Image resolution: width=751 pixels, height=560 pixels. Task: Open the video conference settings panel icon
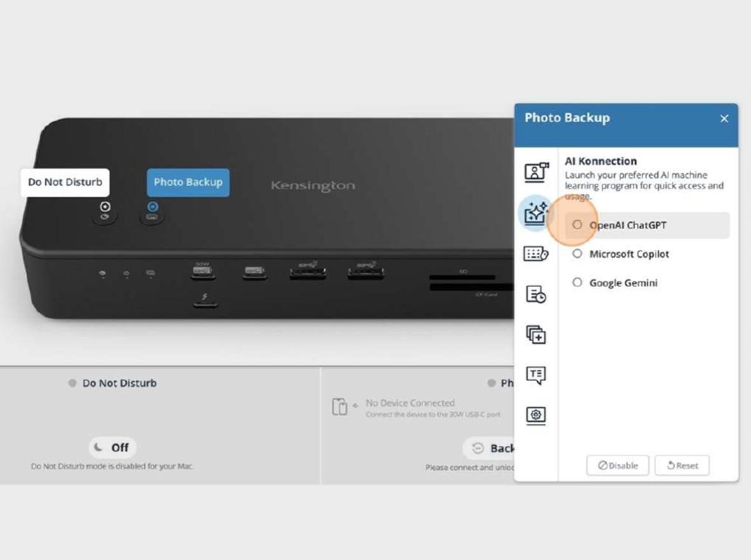537,172
